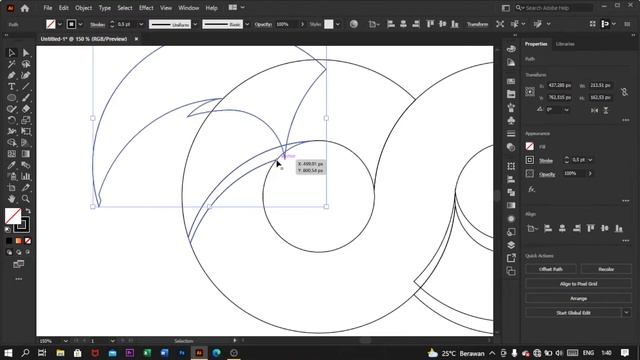Toggle the reference point locator grid
The width and height of the screenshot is (640, 360).
(530, 91)
